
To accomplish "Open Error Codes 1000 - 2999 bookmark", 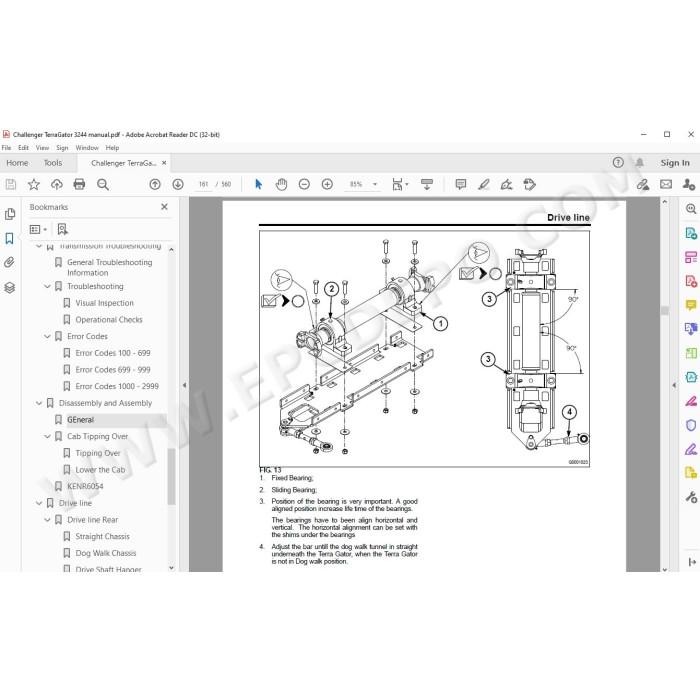I will pos(117,387).
